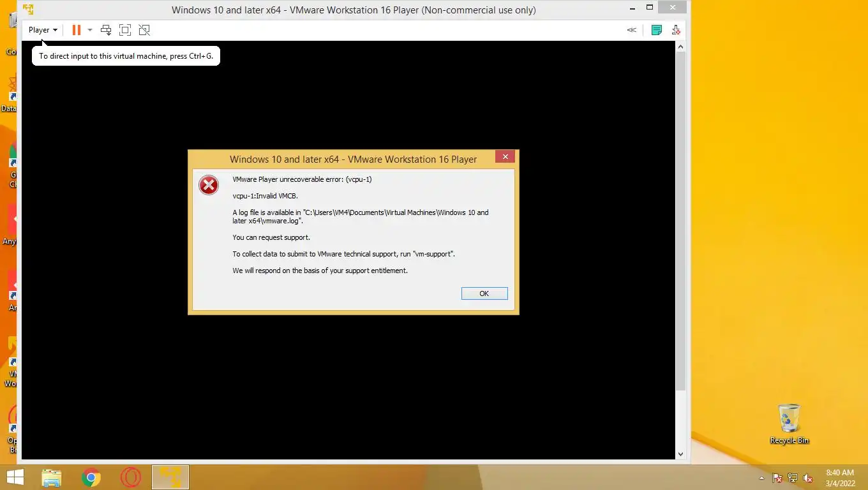Open the clock showing 8:40 AM
868x490 pixels.
pos(840,478)
